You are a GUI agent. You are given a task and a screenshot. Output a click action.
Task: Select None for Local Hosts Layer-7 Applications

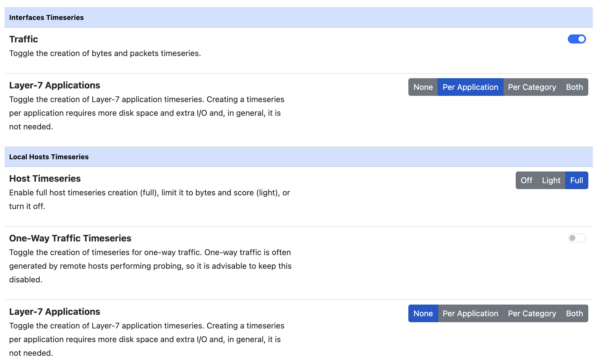coord(423,313)
